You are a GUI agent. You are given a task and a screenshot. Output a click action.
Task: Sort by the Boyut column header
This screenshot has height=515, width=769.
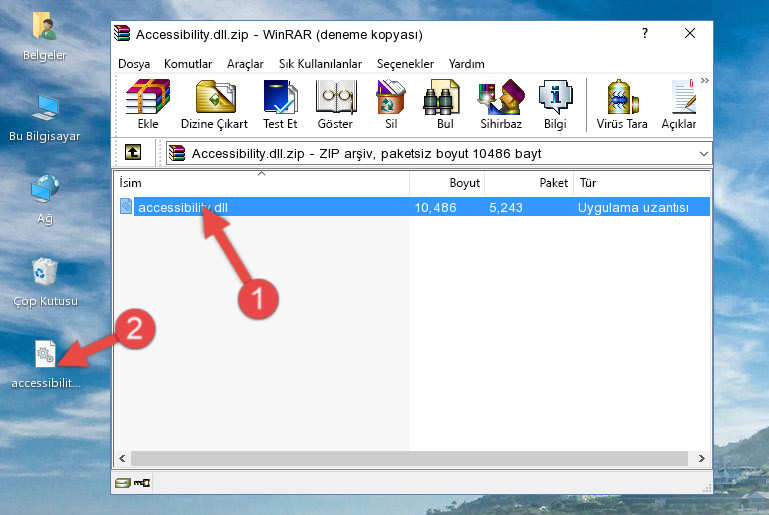click(x=447, y=183)
